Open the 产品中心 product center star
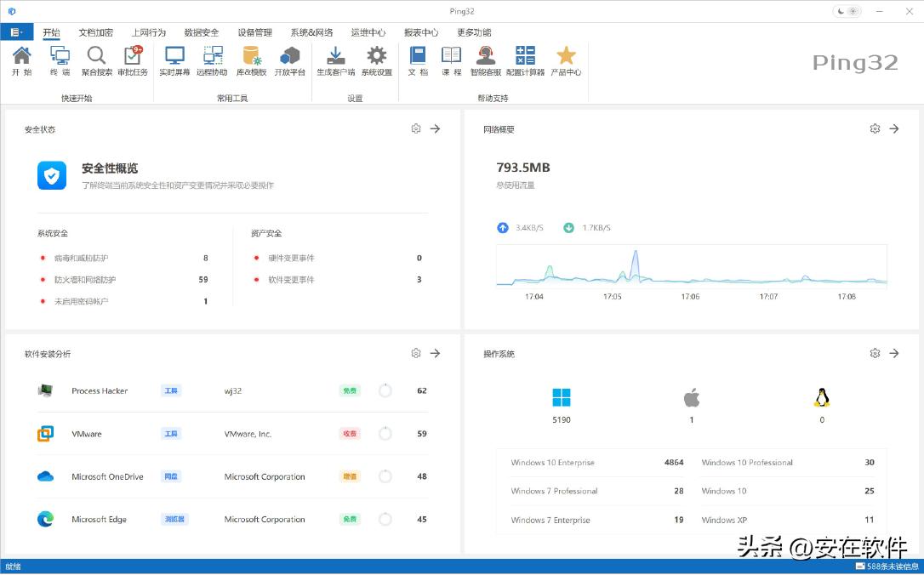The height and width of the screenshot is (575, 924). click(x=566, y=61)
